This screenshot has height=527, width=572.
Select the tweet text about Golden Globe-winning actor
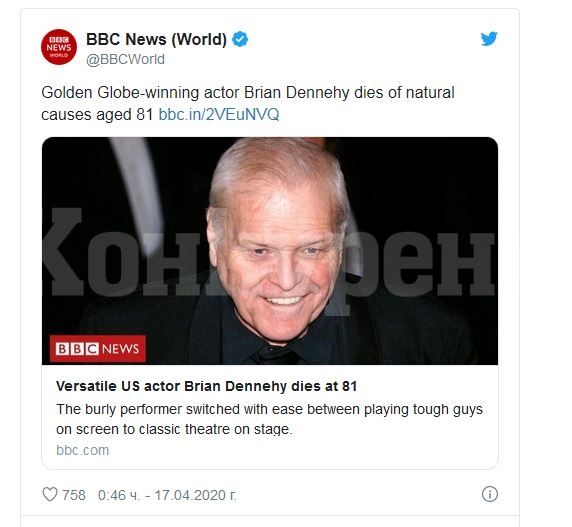point(248,104)
